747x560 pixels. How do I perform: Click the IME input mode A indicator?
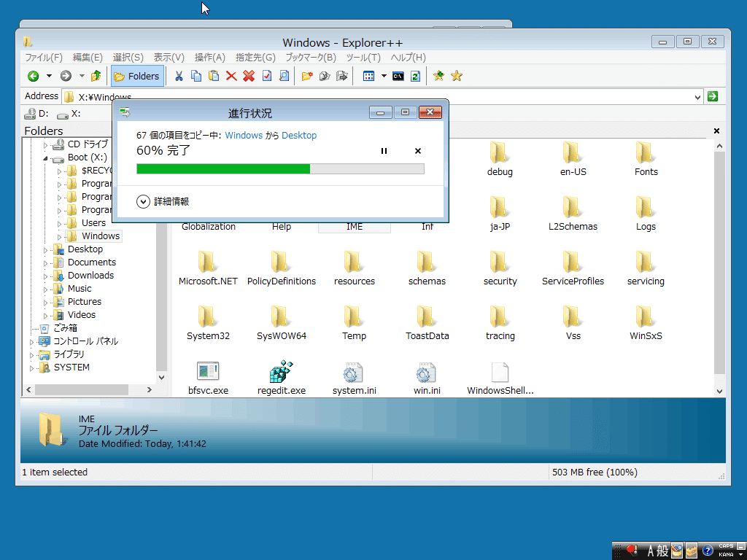pos(651,551)
